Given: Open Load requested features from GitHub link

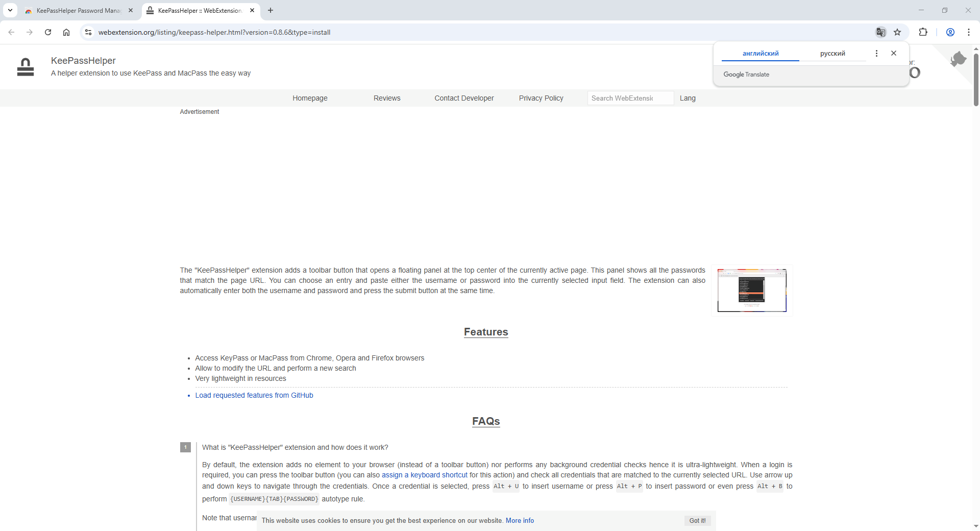Looking at the screenshot, I should coord(254,395).
